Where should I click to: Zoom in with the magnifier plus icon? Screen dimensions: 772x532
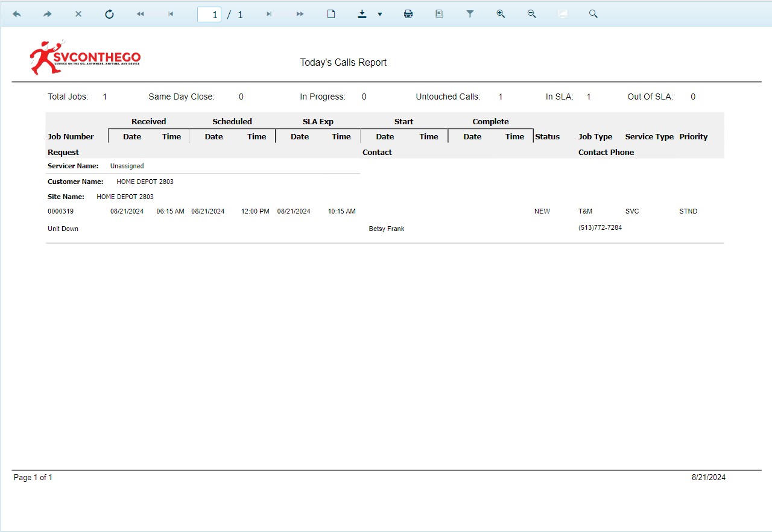point(501,14)
